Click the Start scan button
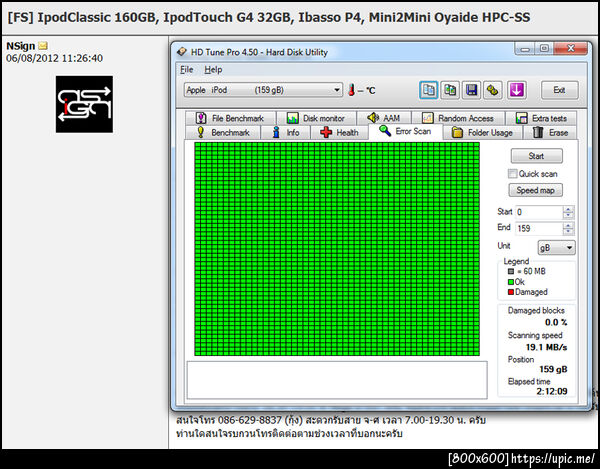The image size is (600, 469). (536, 156)
